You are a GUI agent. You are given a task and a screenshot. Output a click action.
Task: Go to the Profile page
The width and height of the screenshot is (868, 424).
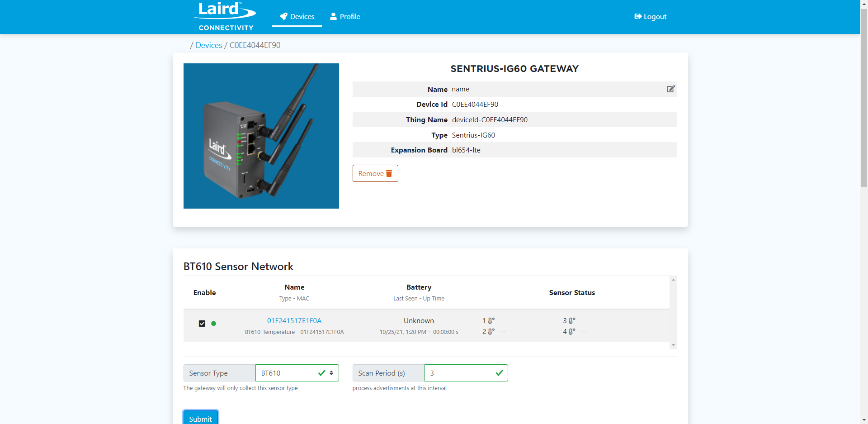point(345,17)
